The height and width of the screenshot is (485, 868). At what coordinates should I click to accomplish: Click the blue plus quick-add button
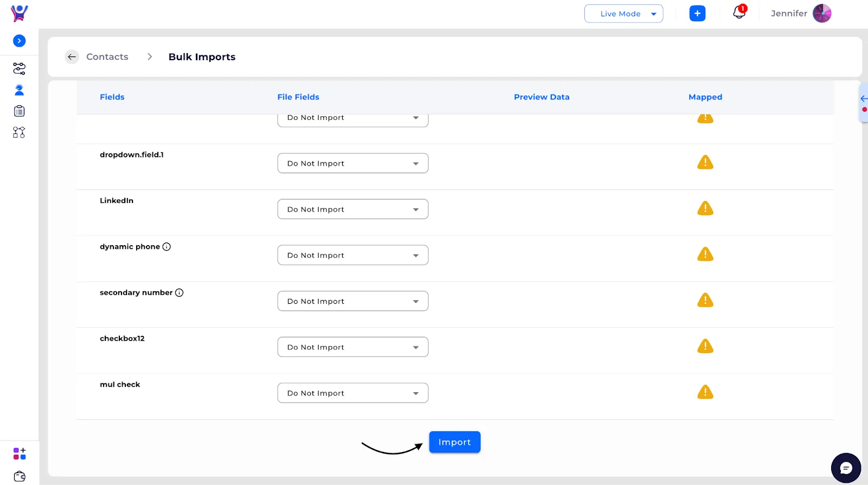coord(697,14)
